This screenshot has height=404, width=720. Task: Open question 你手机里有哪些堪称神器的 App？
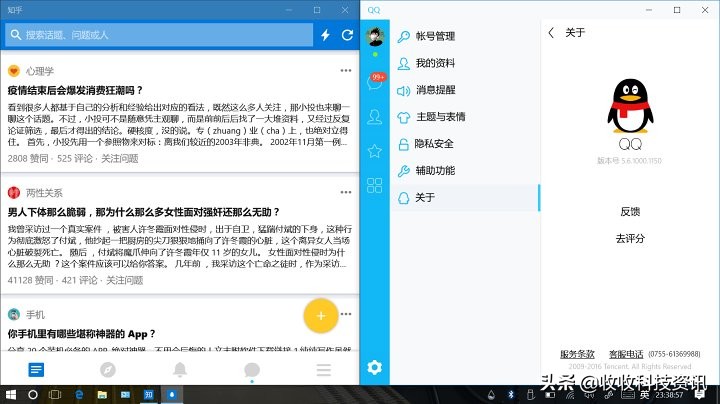click(x=82, y=334)
